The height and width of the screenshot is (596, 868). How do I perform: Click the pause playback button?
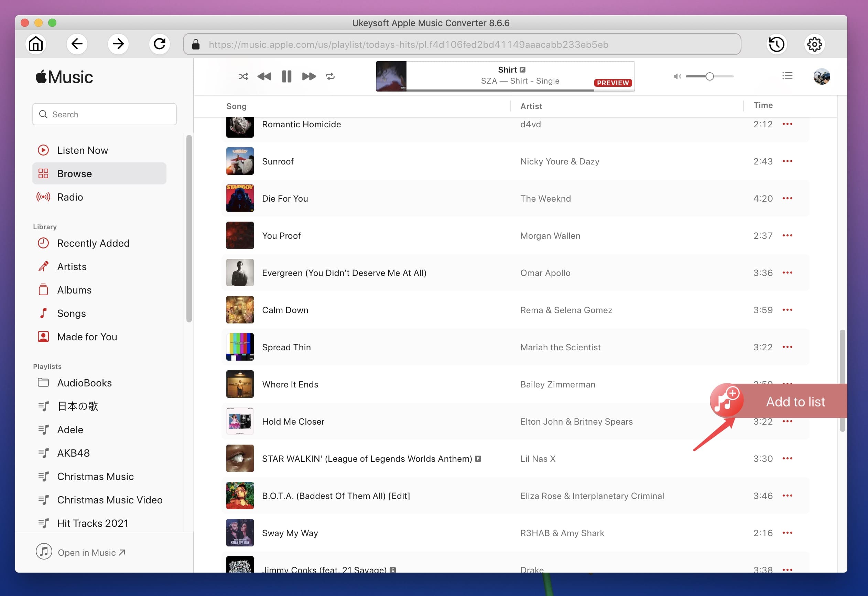pyautogui.click(x=287, y=76)
